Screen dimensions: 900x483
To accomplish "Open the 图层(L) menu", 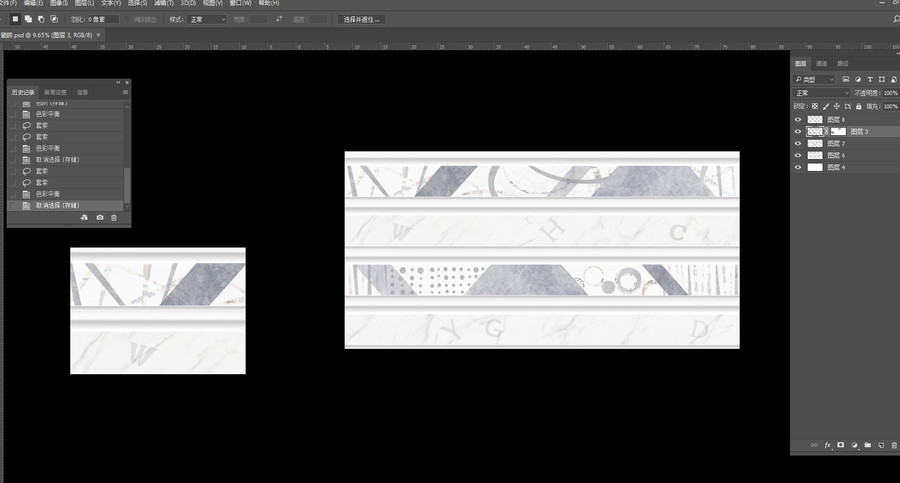I will [x=84, y=3].
